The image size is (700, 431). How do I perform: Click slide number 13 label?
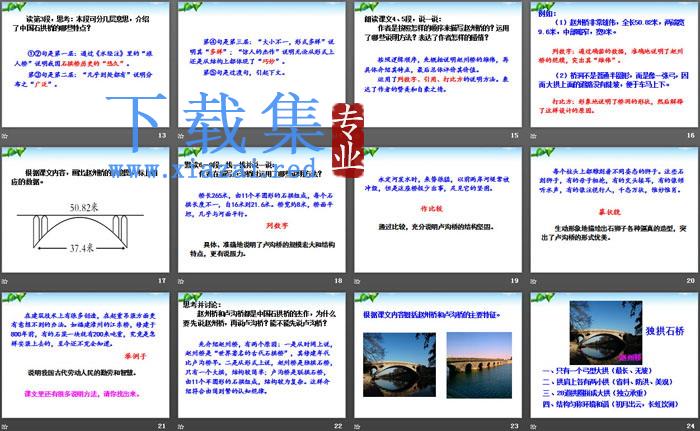(162, 135)
